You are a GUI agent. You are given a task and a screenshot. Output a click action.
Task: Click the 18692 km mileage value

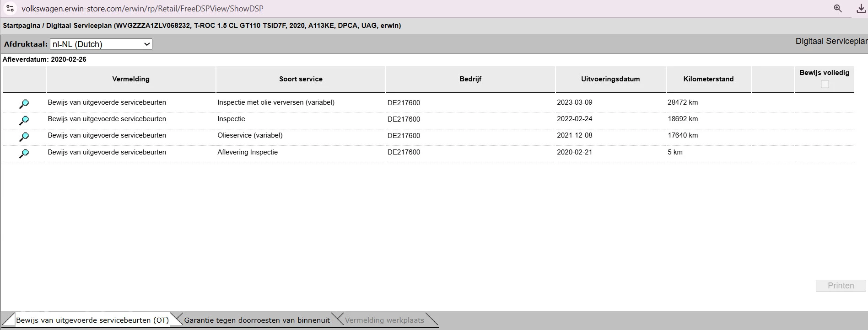pos(683,119)
